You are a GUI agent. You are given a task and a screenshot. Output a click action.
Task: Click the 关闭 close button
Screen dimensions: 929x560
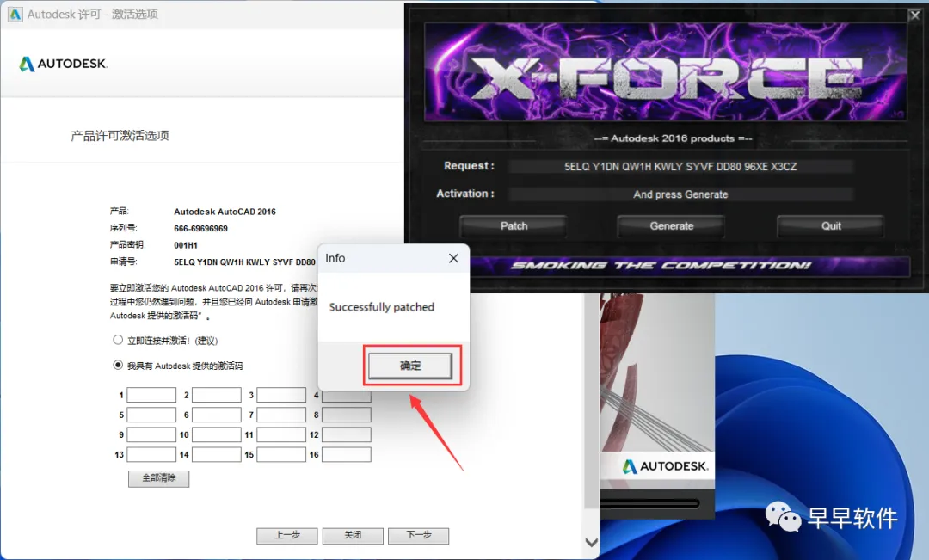(x=354, y=536)
